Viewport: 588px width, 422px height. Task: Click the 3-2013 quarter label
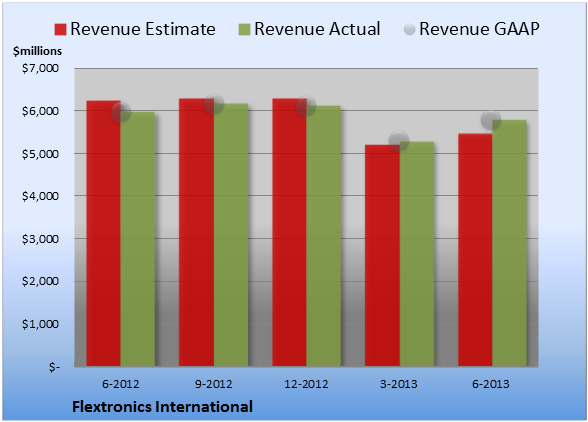tap(399, 384)
